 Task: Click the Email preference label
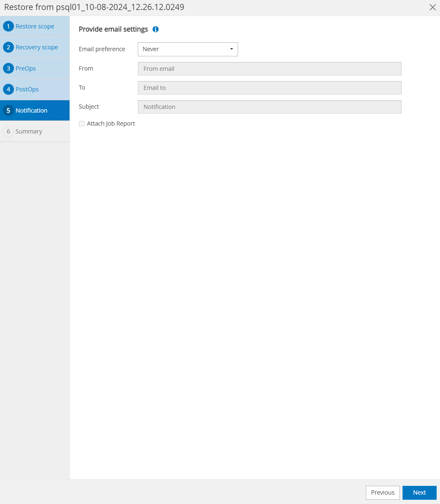(x=102, y=49)
